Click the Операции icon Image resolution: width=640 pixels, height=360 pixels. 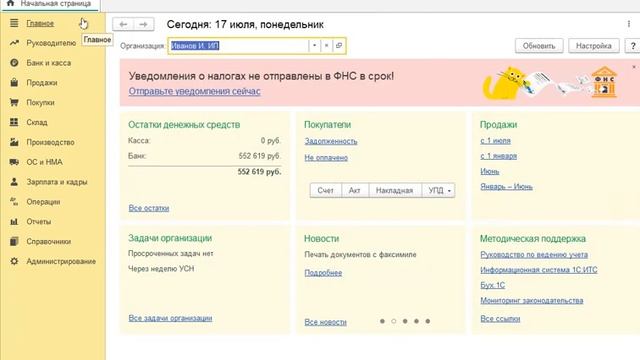[x=14, y=202]
